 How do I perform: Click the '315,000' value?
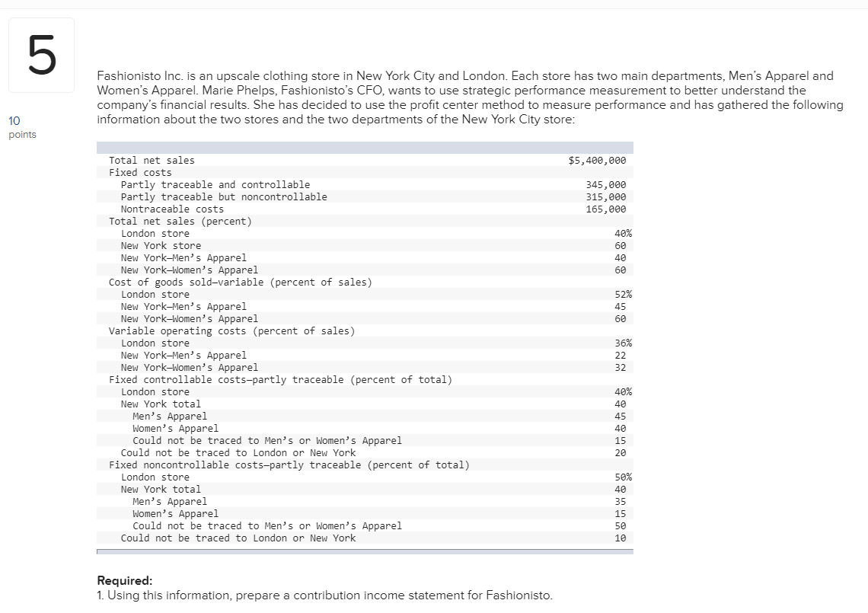click(606, 197)
